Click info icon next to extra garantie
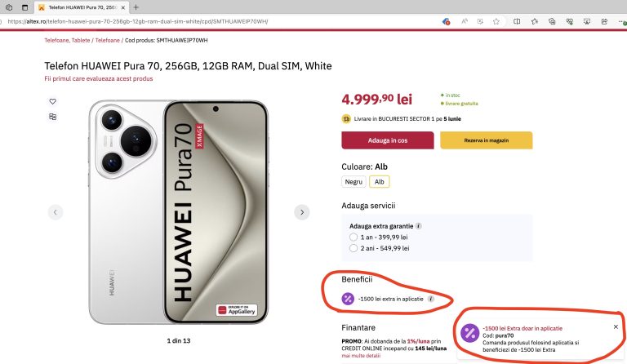Viewport: 627px width, 364px height. point(419,225)
